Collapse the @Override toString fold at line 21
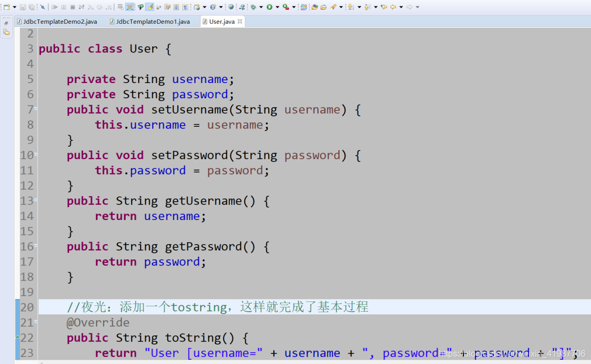The image size is (591, 364). pyautogui.click(x=36, y=322)
